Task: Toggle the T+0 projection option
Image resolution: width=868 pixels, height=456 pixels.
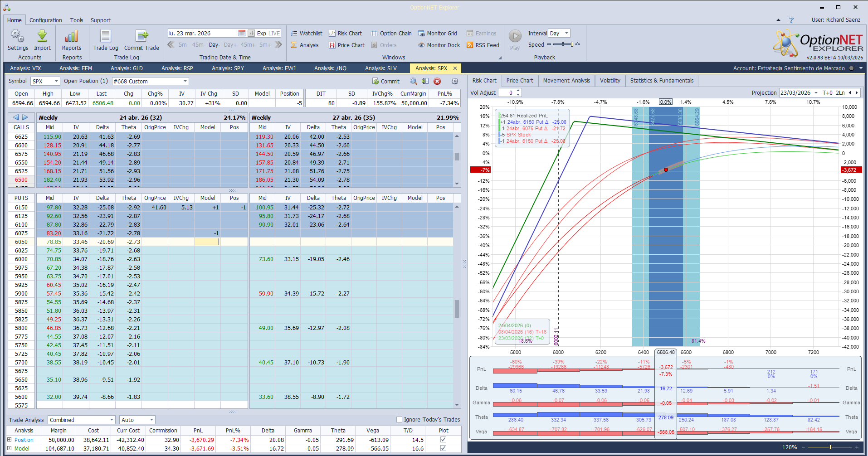Action: click(828, 92)
